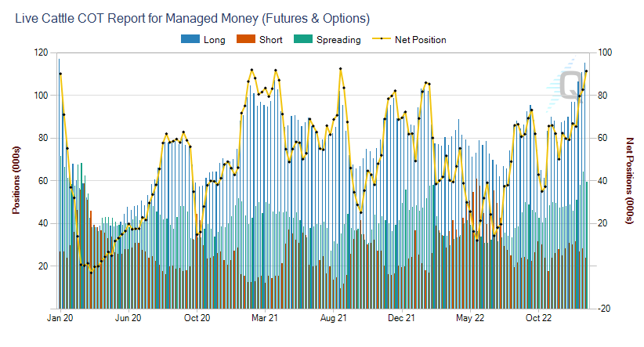
Task: Click the first Net Position point at Jan 20
Action: point(60,74)
